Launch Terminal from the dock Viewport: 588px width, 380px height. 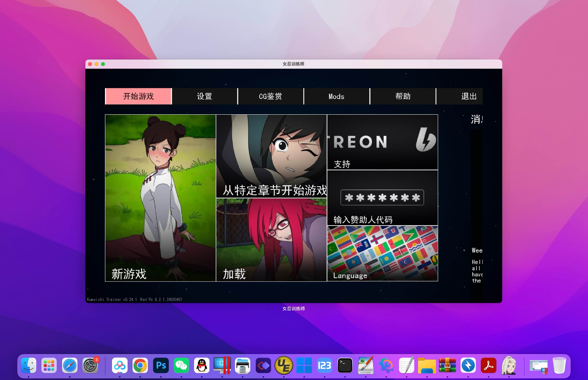click(345, 365)
